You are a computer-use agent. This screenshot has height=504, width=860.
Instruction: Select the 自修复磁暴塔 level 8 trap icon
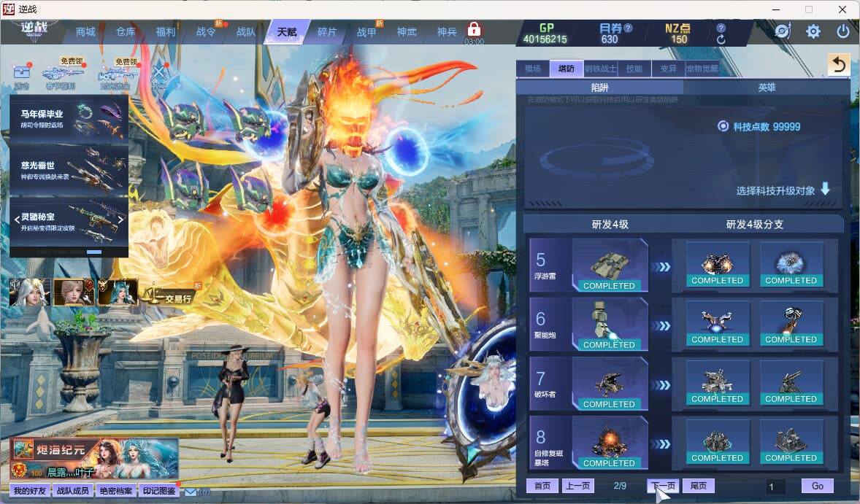[610, 442]
